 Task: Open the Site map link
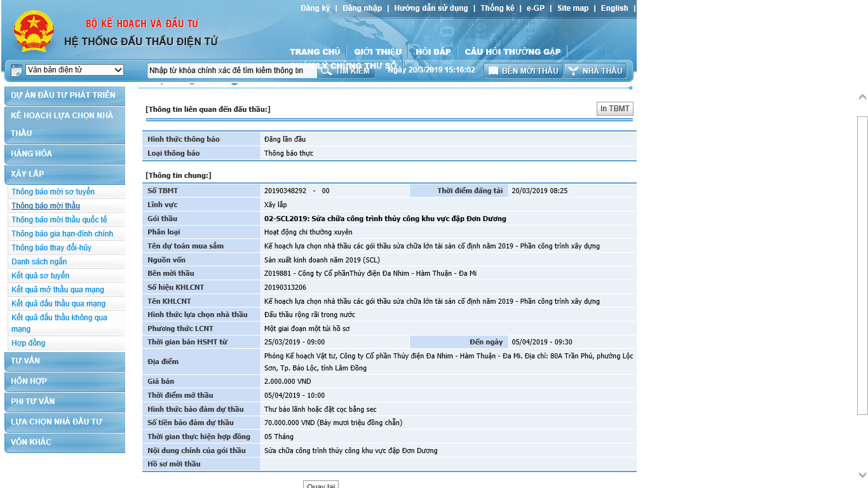573,8
